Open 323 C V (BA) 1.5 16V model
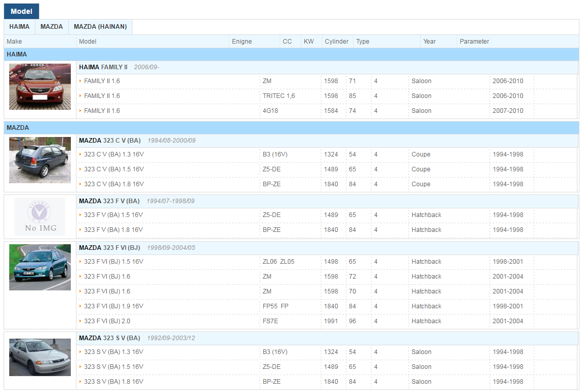Screen dimensions: 583x392 click(x=114, y=169)
